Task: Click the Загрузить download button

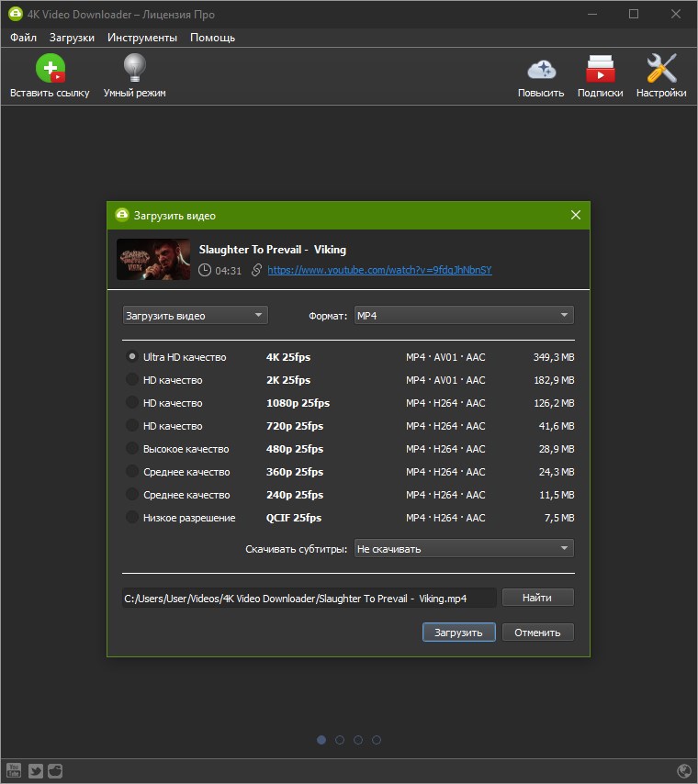Action: coord(459,632)
